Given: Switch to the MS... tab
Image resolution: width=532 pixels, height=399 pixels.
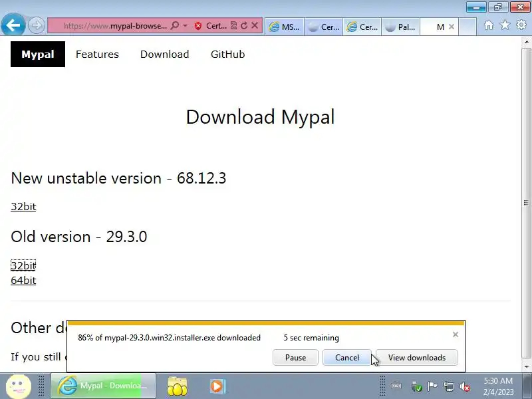Looking at the screenshot, I should 285,27.
